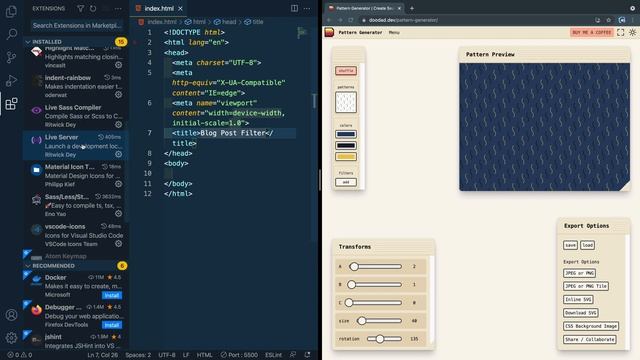The width and height of the screenshot is (640, 360).
Task: Open the Source Control view
Action: (x=11, y=57)
